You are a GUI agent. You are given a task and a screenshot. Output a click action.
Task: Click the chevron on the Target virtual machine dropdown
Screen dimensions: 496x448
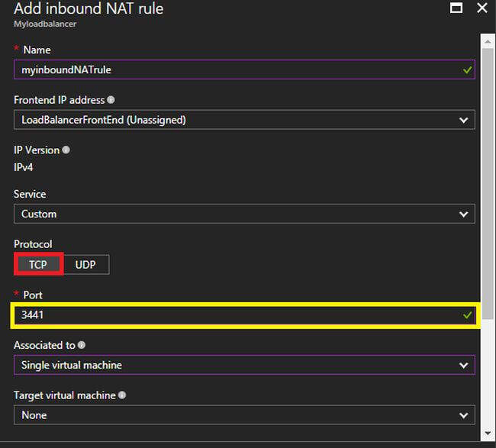pos(463,415)
